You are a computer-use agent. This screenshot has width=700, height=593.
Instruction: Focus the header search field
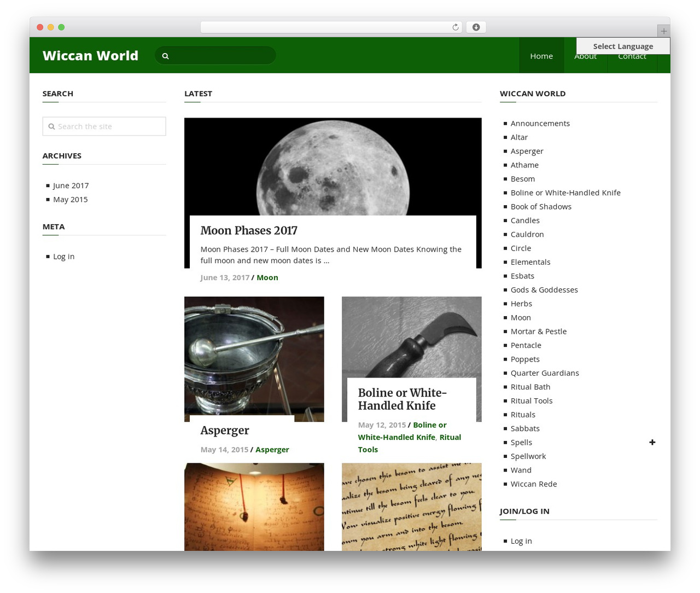pyautogui.click(x=215, y=56)
